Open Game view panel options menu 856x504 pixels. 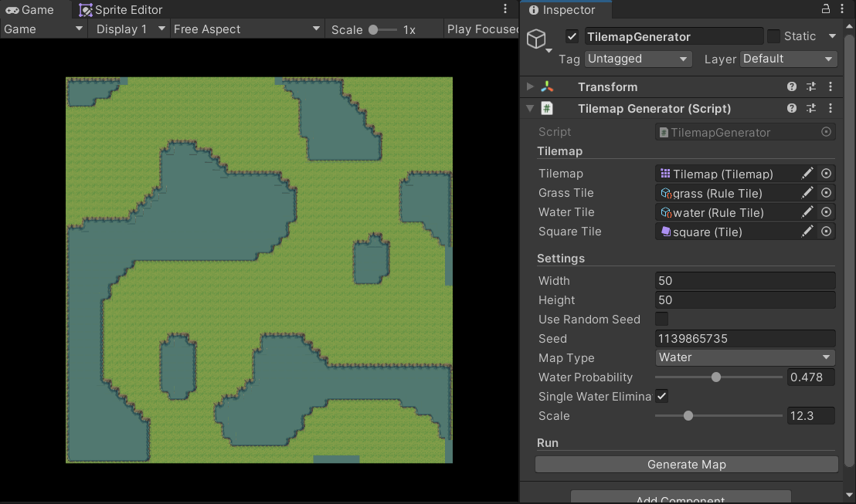pyautogui.click(x=505, y=8)
